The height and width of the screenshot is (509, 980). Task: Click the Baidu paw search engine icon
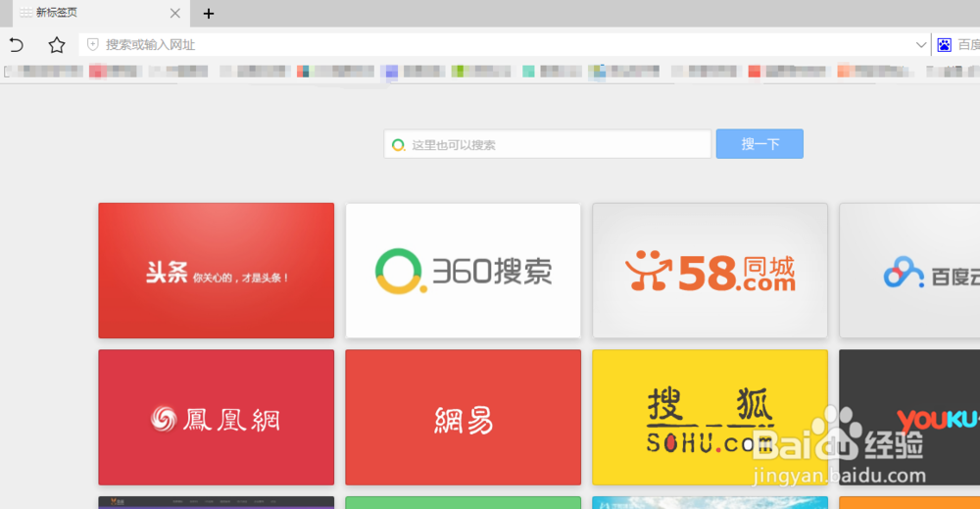click(x=945, y=44)
